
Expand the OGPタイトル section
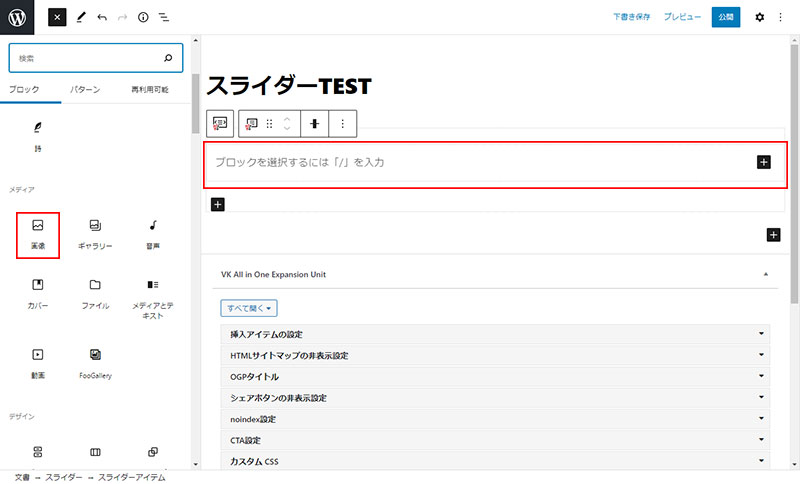tap(495, 377)
